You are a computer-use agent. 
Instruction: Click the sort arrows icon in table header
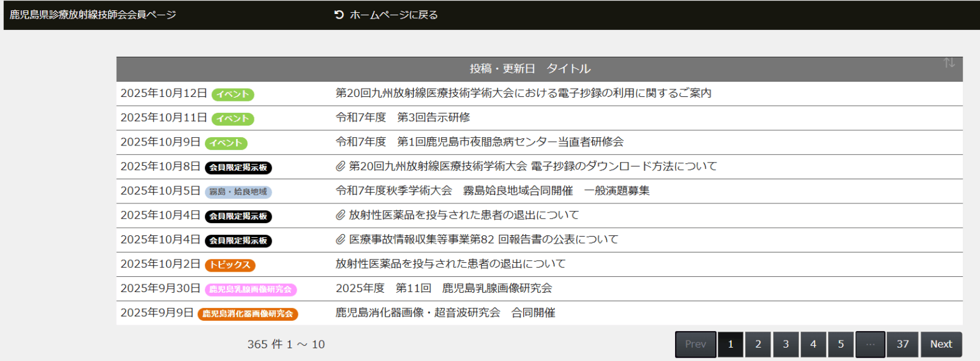[949, 63]
